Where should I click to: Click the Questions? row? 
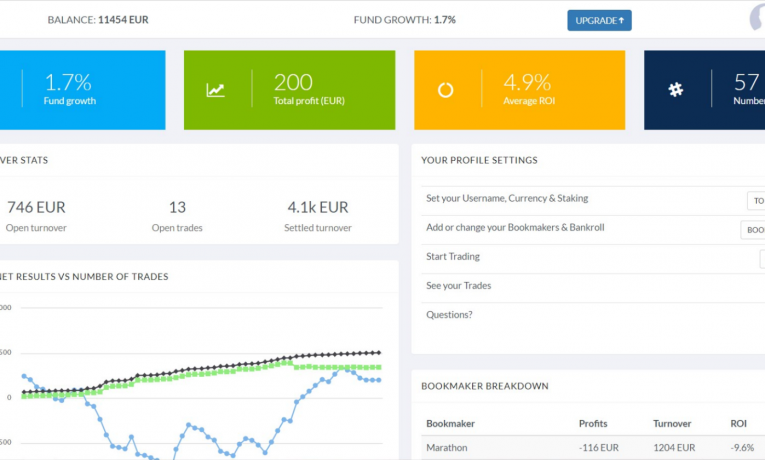pos(449,315)
